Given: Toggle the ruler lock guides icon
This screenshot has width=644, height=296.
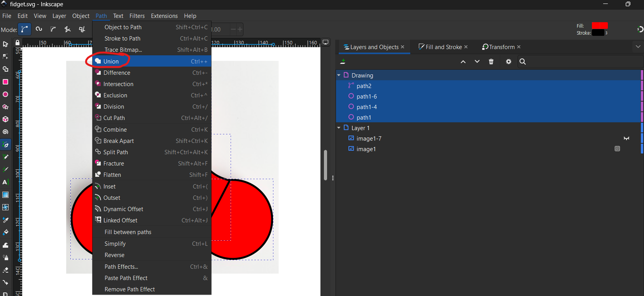Looking at the screenshot, I should pyautogui.click(x=17, y=42).
